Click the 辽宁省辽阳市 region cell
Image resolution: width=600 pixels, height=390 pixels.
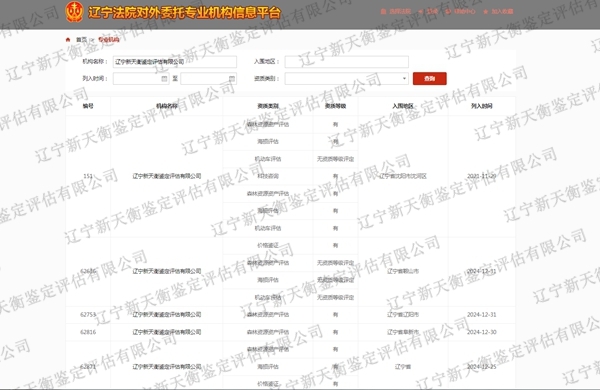(403, 315)
